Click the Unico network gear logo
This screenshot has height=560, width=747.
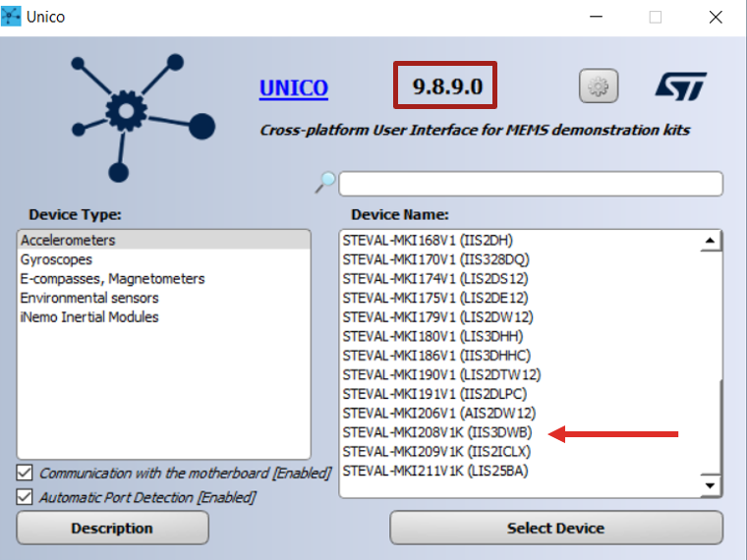143,117
